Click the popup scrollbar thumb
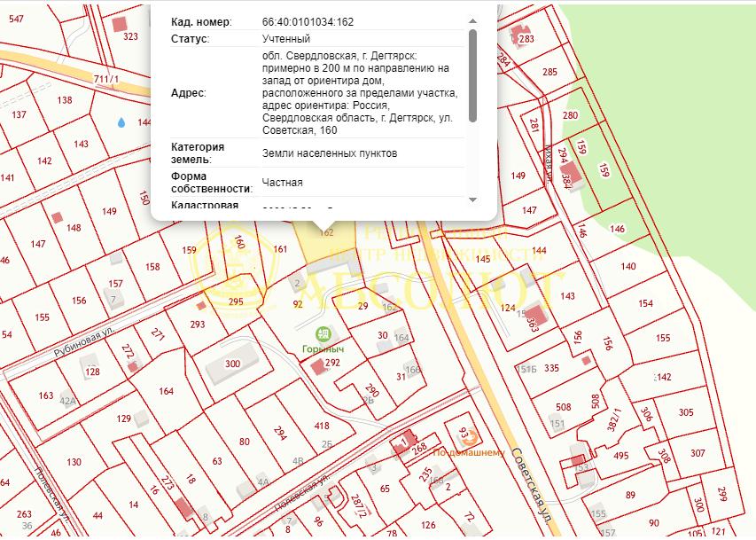The height and width of the screenshot is (540, 756). pyautogui.click(x=472, y=75)
